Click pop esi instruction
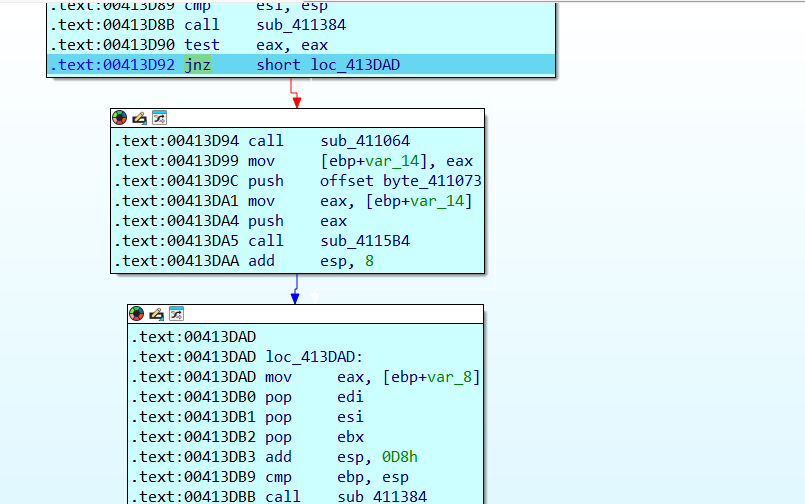805x504 pixels. [314, 417]
